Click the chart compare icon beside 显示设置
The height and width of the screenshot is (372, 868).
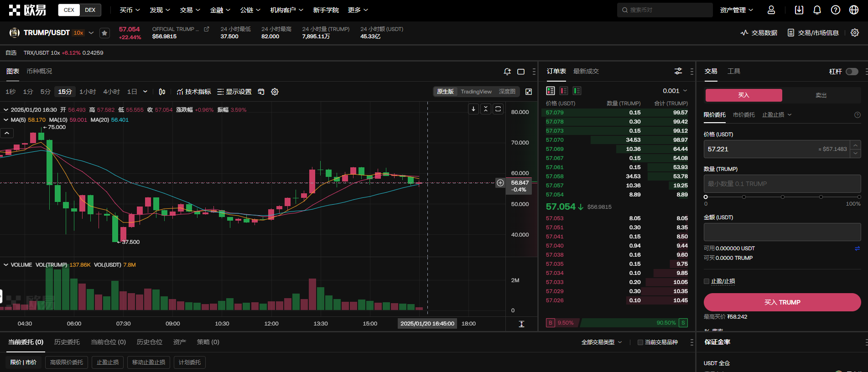click(261, 92)
